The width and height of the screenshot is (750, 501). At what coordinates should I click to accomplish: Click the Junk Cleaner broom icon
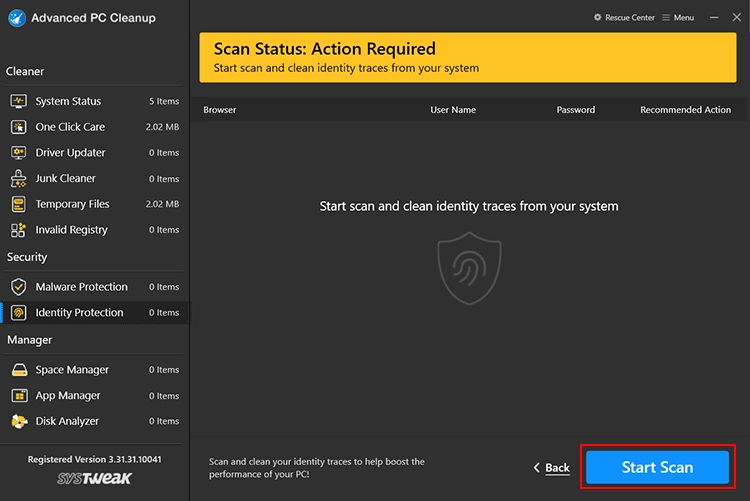coord(18,179)
